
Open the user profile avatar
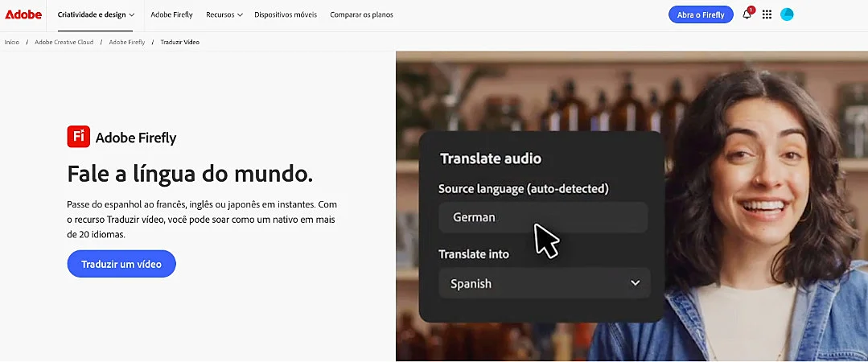[x=787, y=15]
